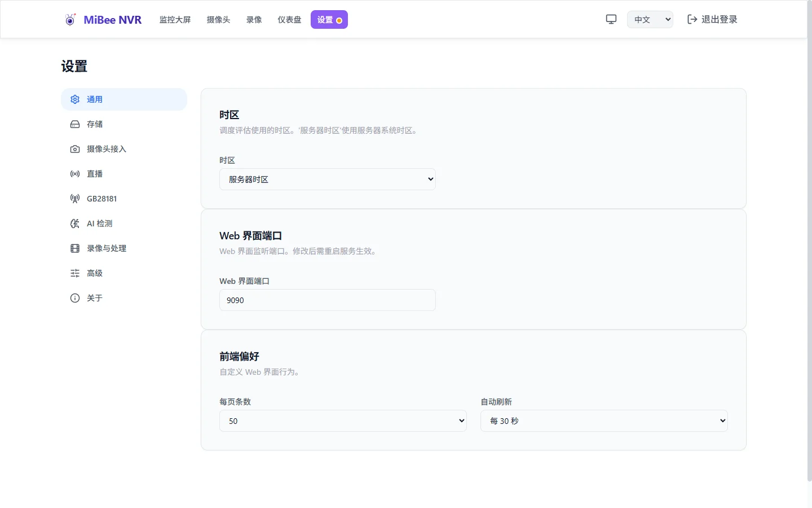Click the AI detection icon beside AI 检测
This screenshot has height=508, width=812.
pyautogui.click(x=75, y=224)
